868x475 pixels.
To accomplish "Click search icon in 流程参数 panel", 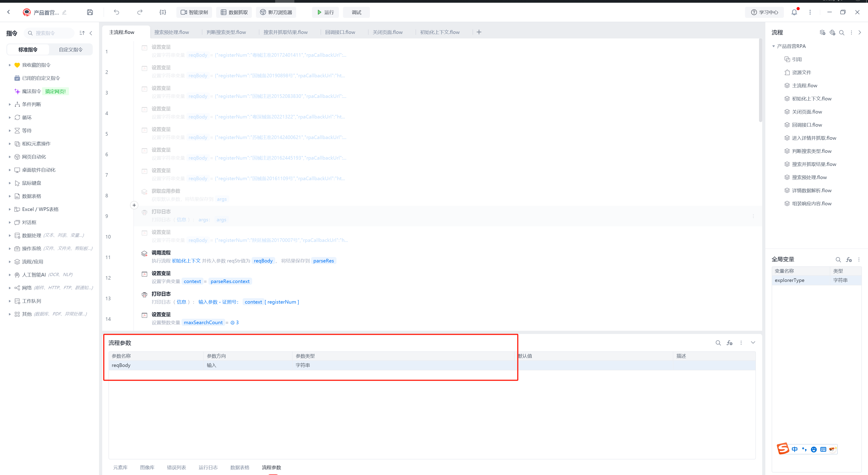I will 718,343.
